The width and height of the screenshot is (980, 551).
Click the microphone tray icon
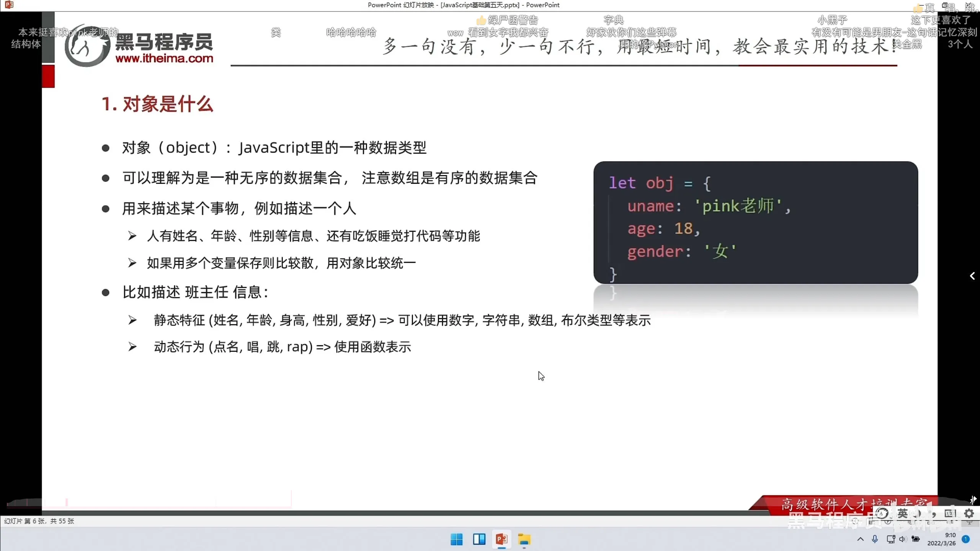pyautogui.click(x=875, y=539)
